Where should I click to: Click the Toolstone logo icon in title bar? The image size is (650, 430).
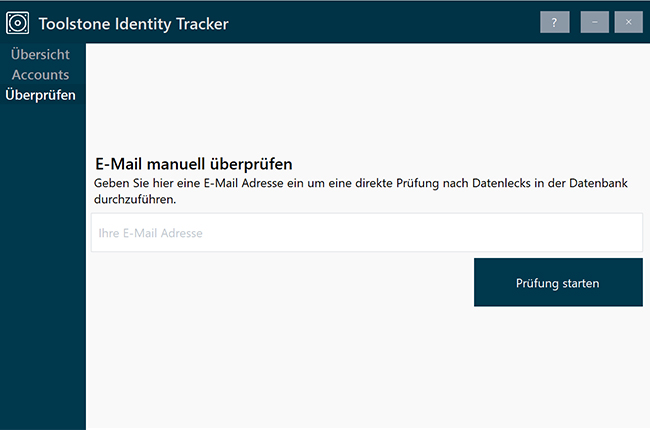18,22
